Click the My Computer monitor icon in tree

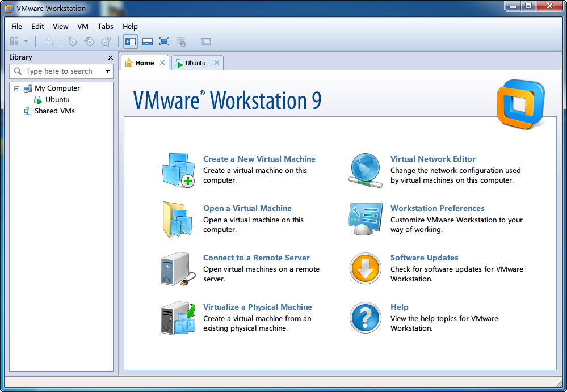click(x=27, y=88)
